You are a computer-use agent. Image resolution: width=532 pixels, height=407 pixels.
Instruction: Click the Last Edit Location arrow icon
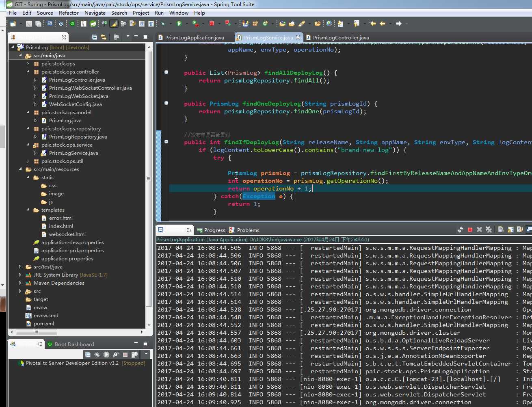373,24
